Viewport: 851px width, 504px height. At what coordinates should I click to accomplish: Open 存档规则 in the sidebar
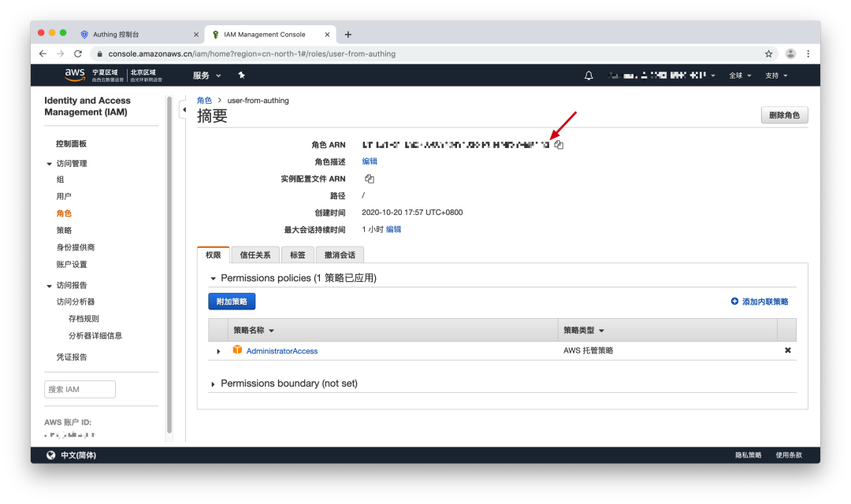[84, 318]
